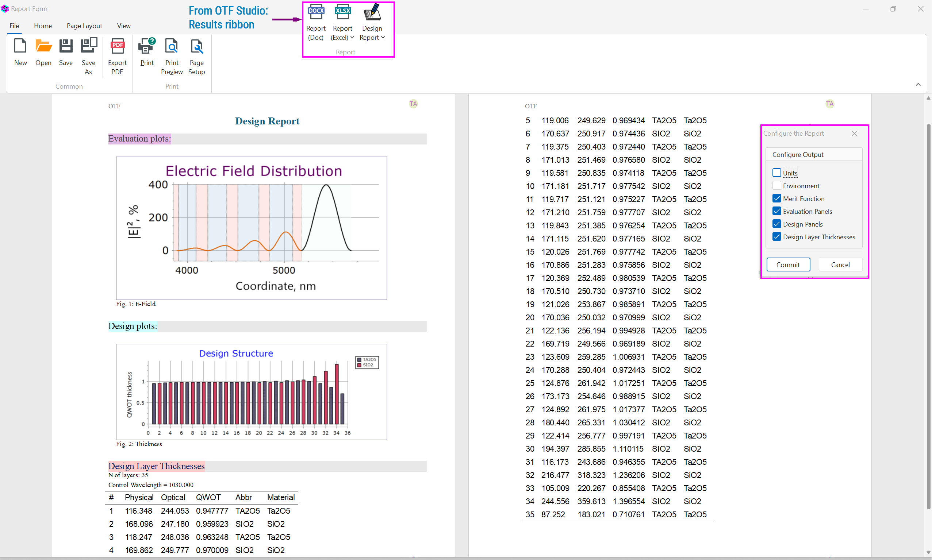
Task: Switch to the Home tab
Action: 43,26
